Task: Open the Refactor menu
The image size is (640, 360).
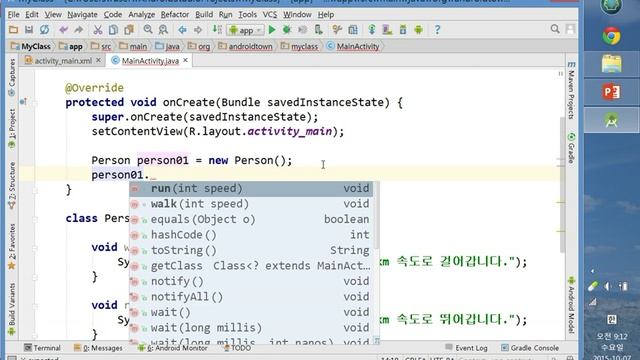Action: 175,15
